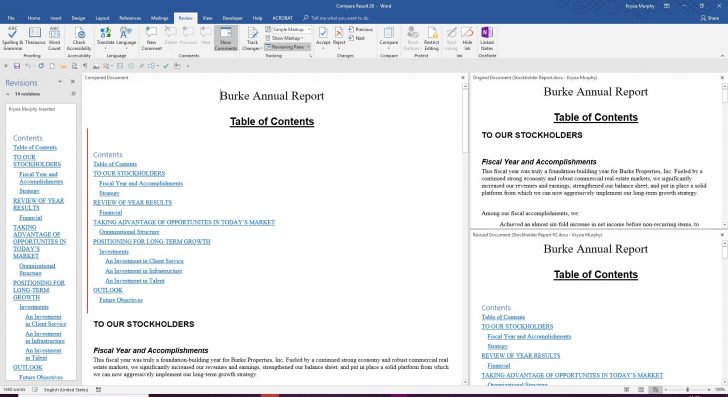This screenshot has height=397, width=728.
Task: Collapse the 14 revisions summary
Action: coord(7,94)
